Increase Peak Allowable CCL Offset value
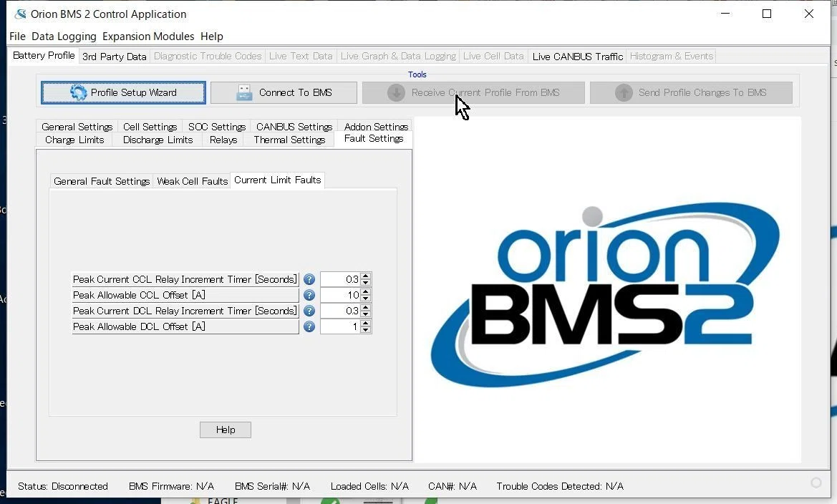 click(366, 292)
